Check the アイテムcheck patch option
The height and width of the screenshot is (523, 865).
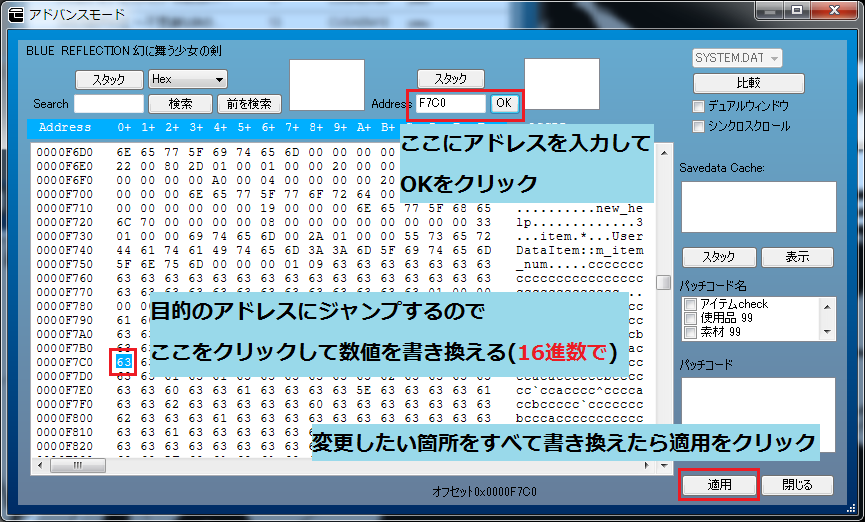click(x=691, y=304)
